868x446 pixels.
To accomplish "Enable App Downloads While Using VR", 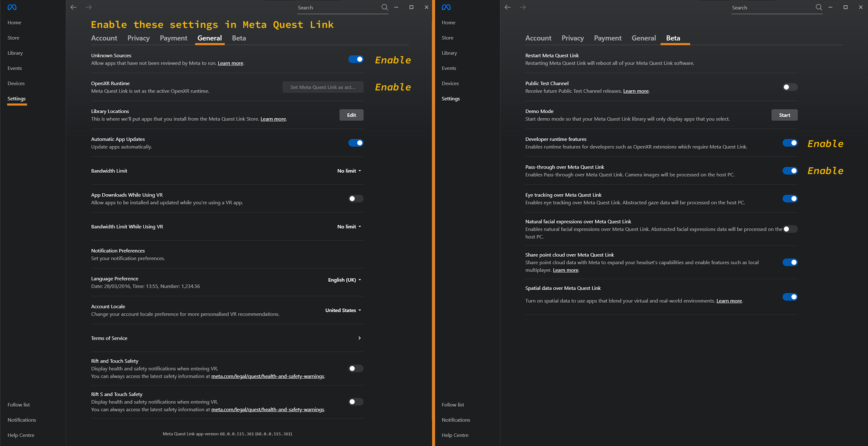I will click(x=356, y=199).
